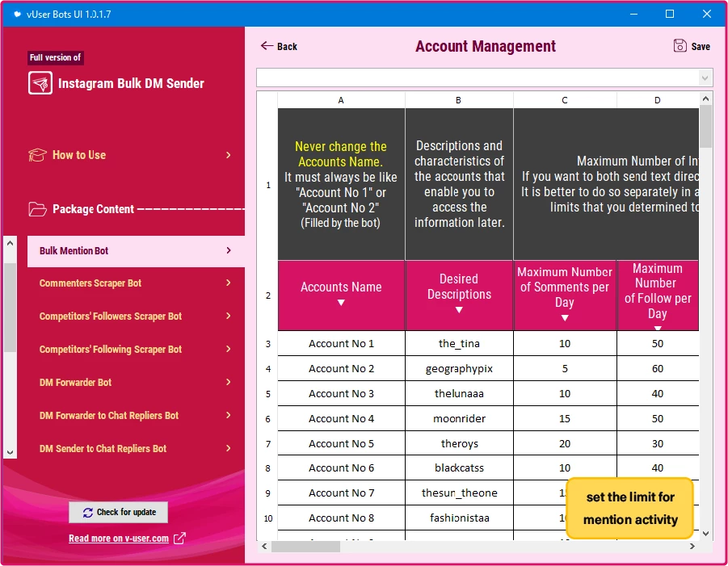Screen dimensions: 728x566
Task: Open DM Sender to Chat Repliers Bot item
Action: pos(136,449)
